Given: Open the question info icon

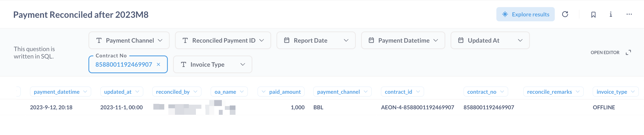Looking at the screenshot, I should (x=611, y=14).
